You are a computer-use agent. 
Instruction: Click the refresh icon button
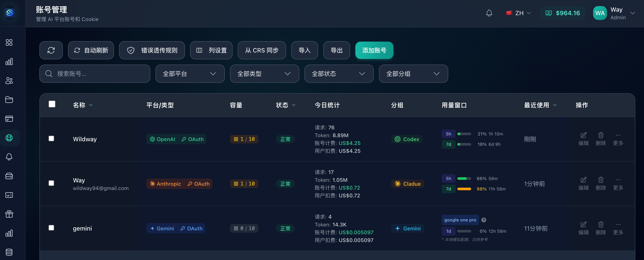coord(51,50)
